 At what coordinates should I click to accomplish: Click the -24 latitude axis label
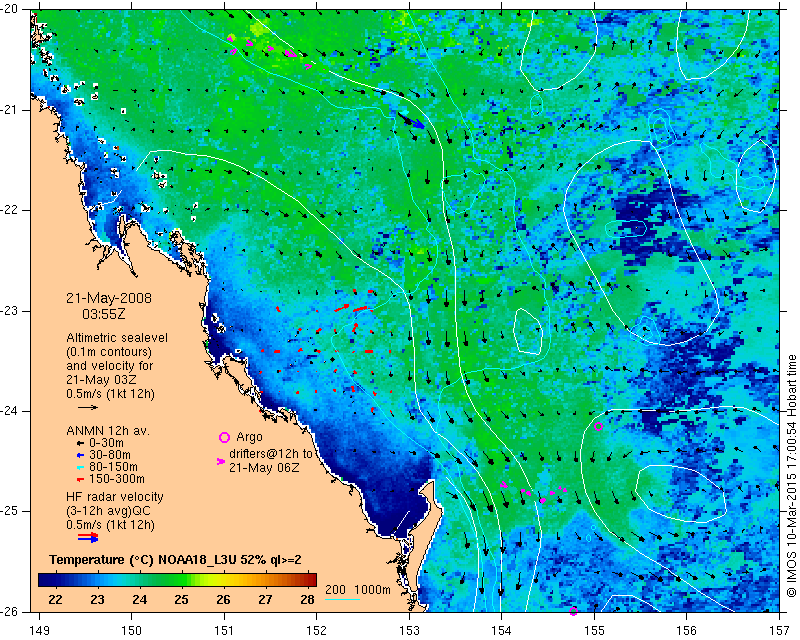10,411
